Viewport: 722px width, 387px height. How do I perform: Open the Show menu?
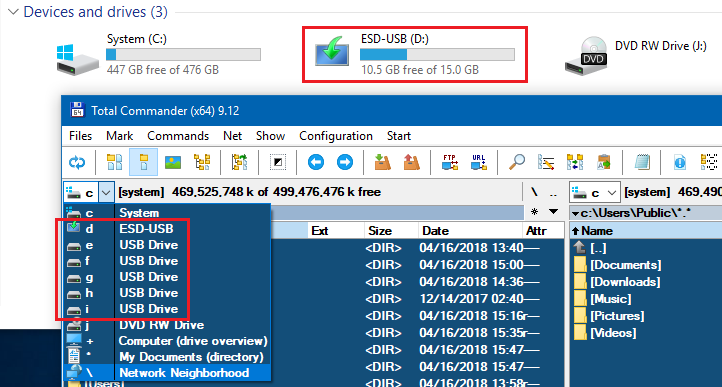pos(270,136)
